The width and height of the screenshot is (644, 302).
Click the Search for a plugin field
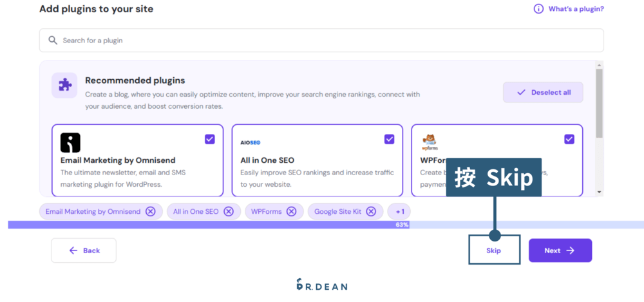click(x=322, y=41)
